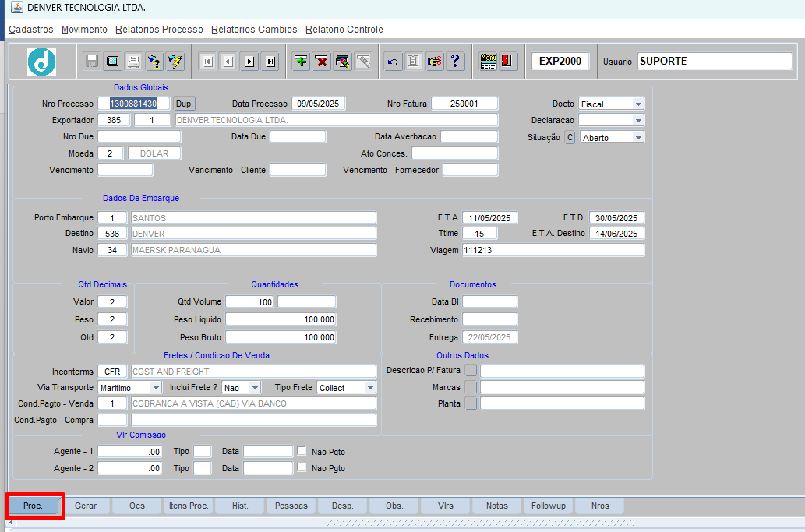Click the green plus insert record icon
This screenshot has height=532, width=805.
click(x=301, y=62)
